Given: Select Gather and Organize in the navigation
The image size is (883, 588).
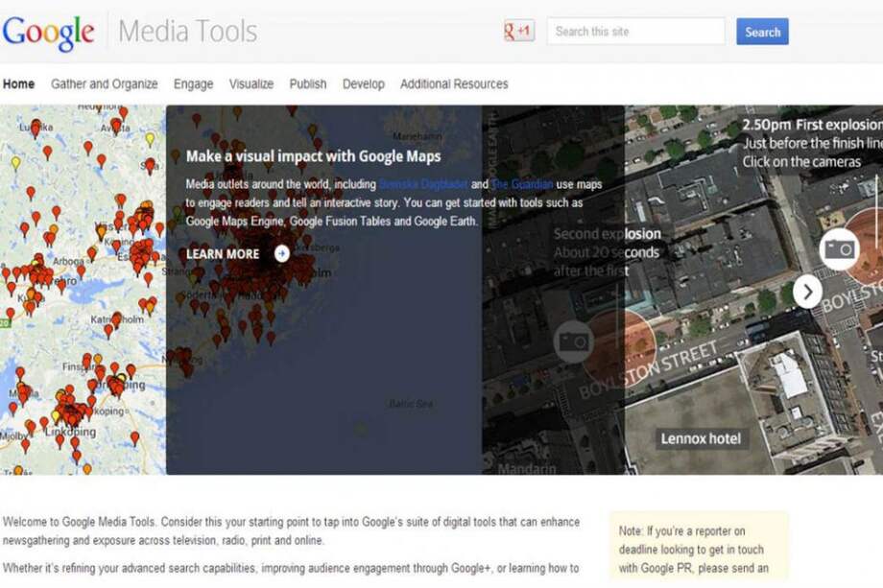Looking at the screenshot, I should [x=104, y=83].
